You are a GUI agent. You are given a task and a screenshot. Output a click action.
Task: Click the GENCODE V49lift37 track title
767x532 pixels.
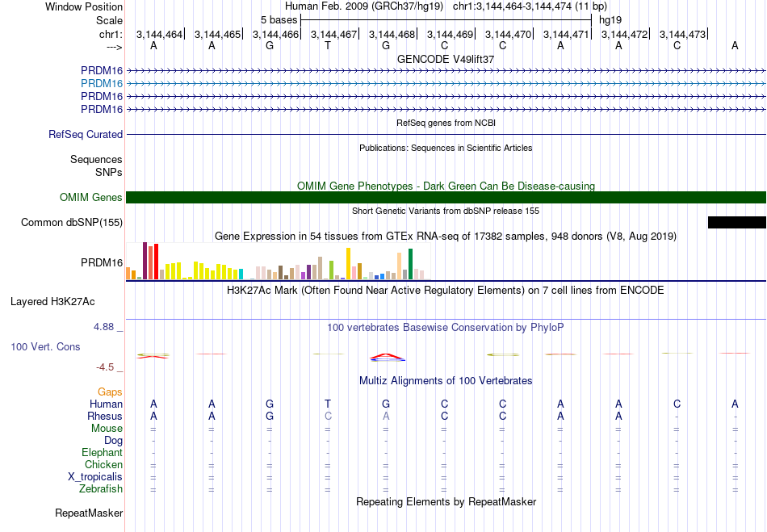[446, 59]
